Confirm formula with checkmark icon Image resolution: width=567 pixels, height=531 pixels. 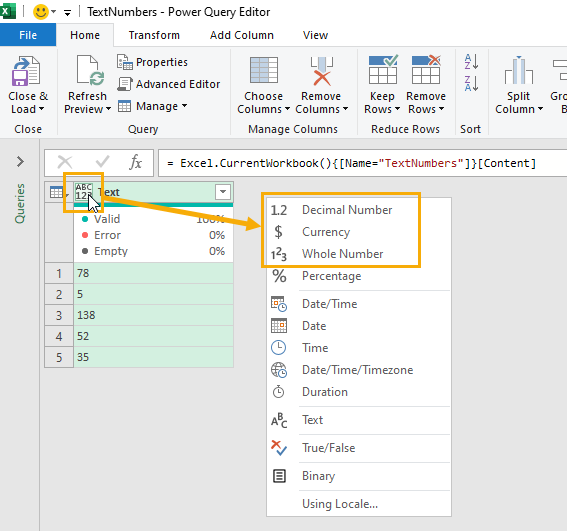coord(102,162)
